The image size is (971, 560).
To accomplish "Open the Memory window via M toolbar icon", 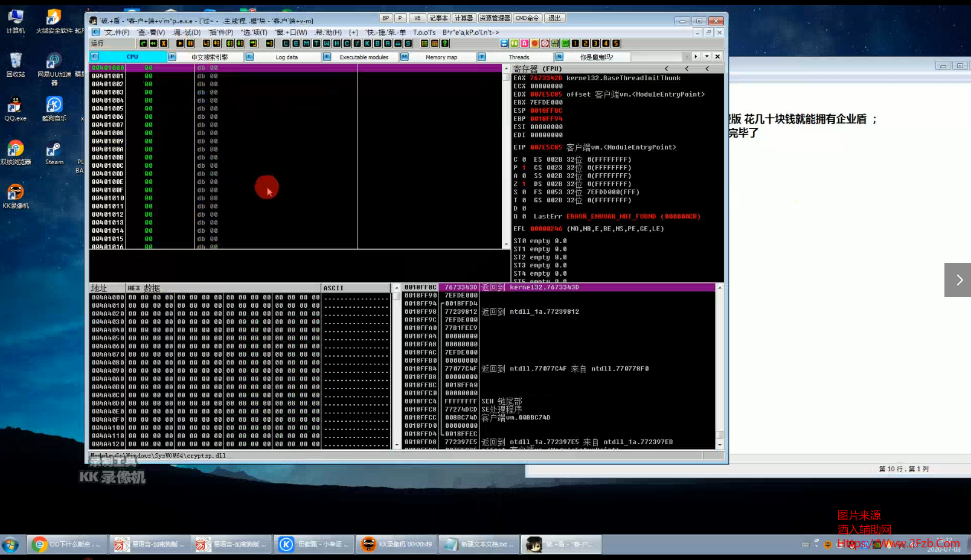I will pos(306,43).
